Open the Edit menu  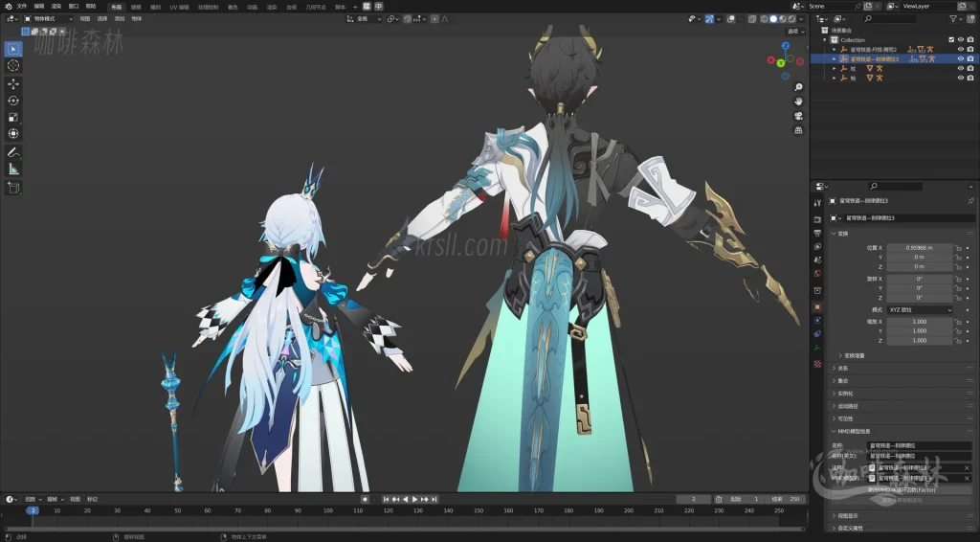(x=38, y=7)
